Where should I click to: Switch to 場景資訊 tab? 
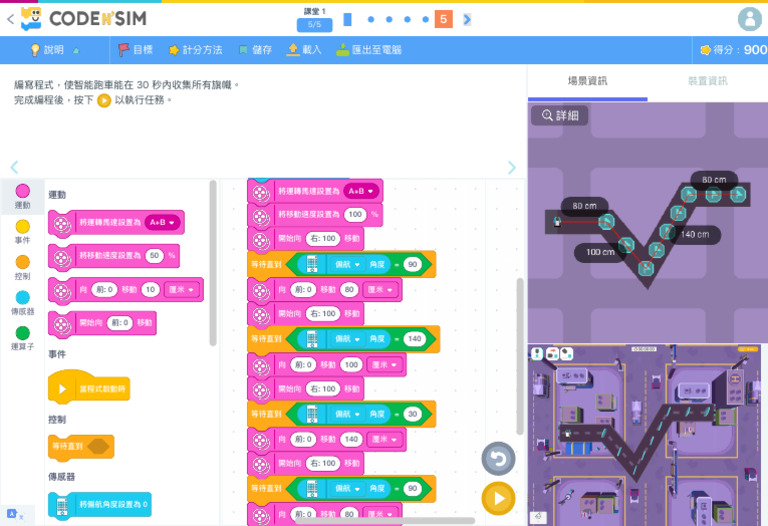click(587, 81)
